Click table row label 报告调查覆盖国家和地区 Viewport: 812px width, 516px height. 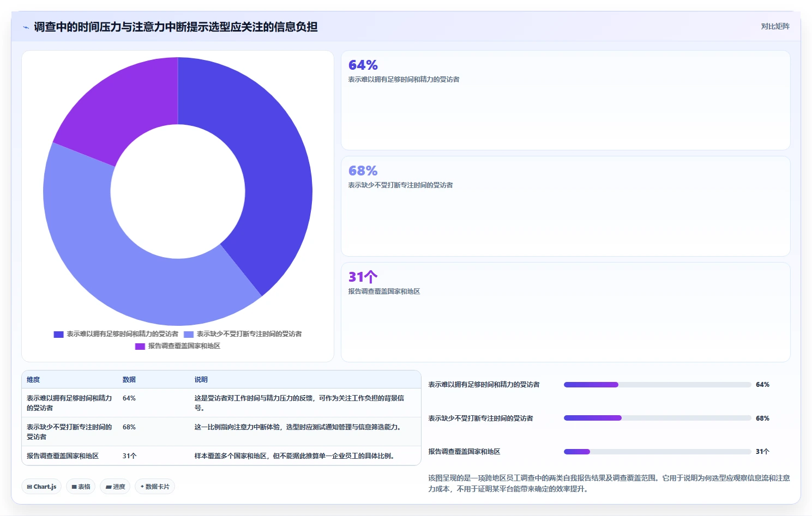(63, 456)
